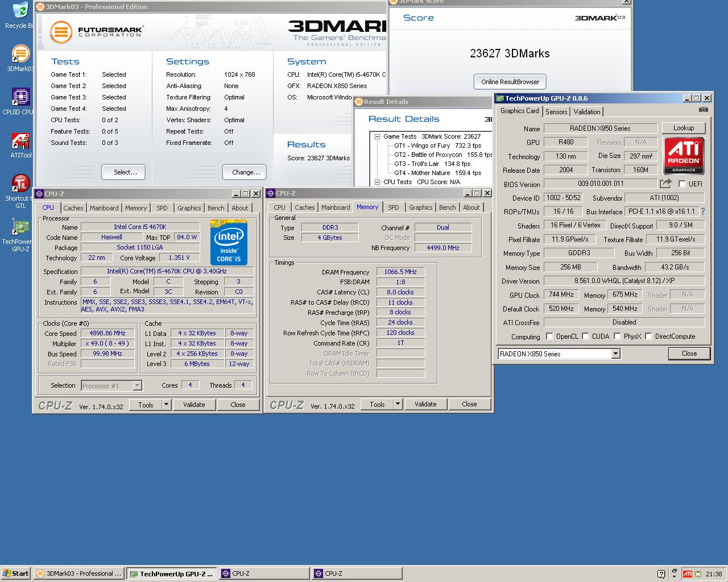Click Validate in the left CPU-Z window
This screenshot has height=582, width=728.
[194, 405]
